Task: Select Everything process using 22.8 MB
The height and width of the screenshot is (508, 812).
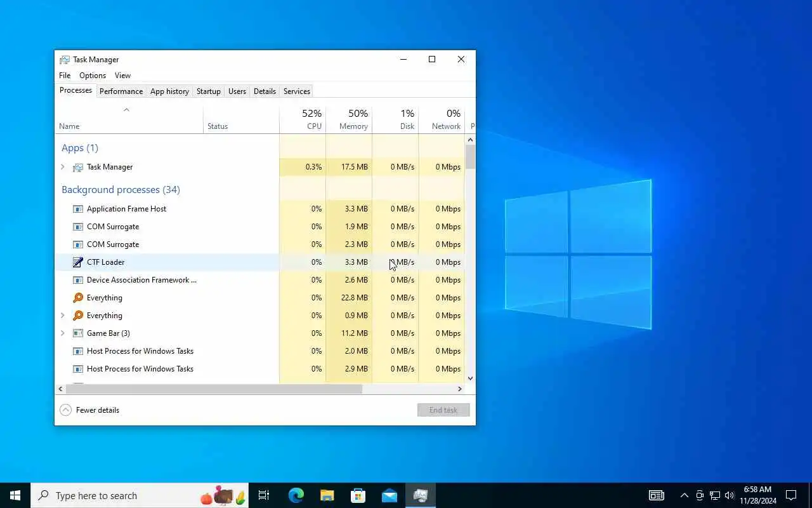Action: click(x=260, y=298)
